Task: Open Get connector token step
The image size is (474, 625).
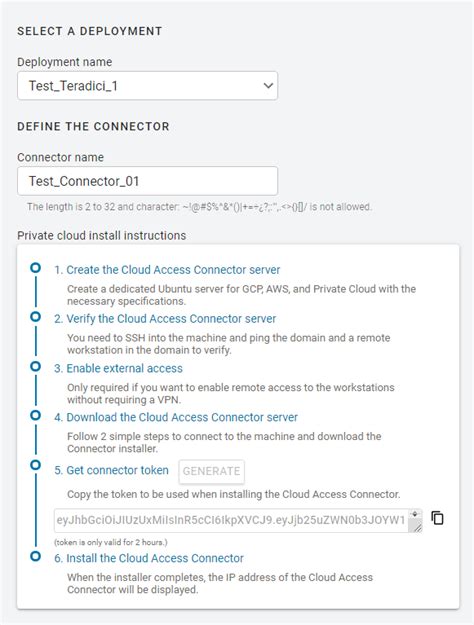Action: tap(111, 470)
